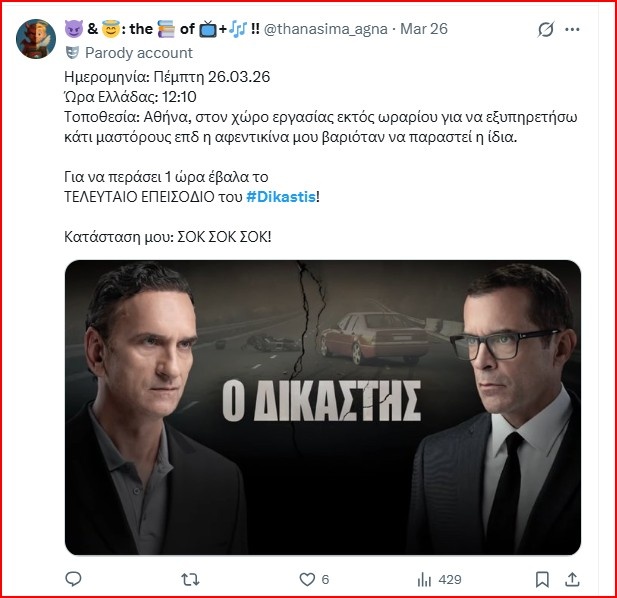Click the share upload arrow icon
Image resolution: width=617 pixels, height=598 pixels.
click(x=574, y=578)
